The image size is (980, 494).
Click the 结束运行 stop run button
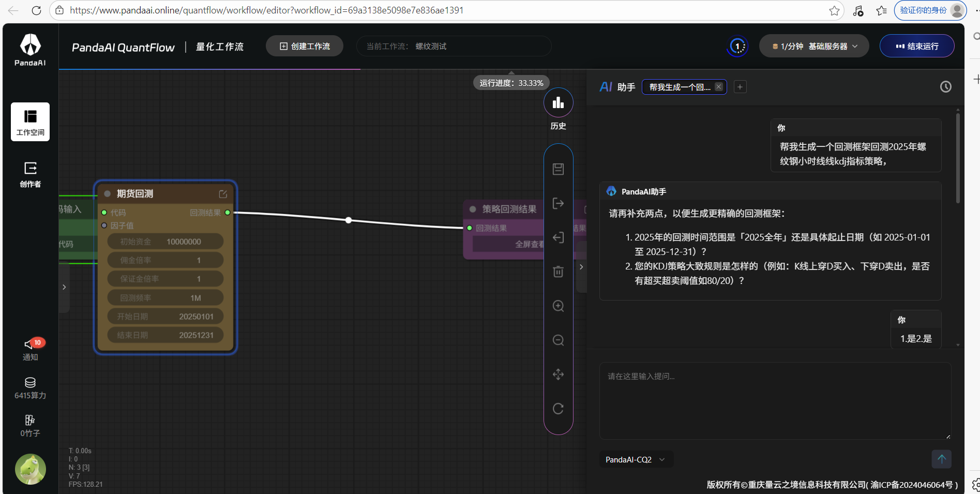(917, 46)
